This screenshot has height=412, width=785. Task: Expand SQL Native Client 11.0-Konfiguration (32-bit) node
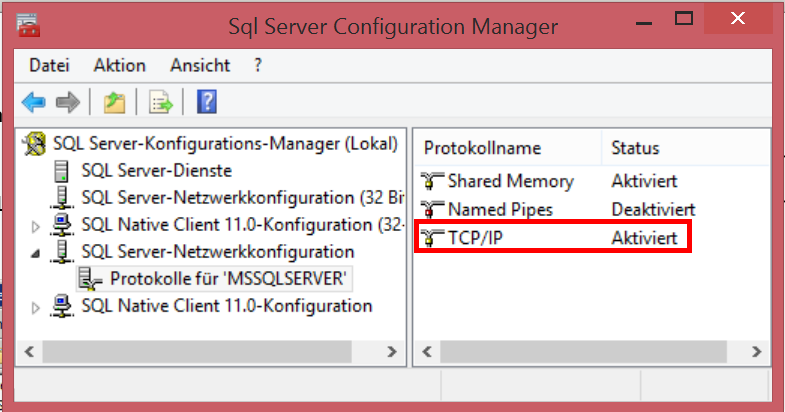(x=38, y=224)
